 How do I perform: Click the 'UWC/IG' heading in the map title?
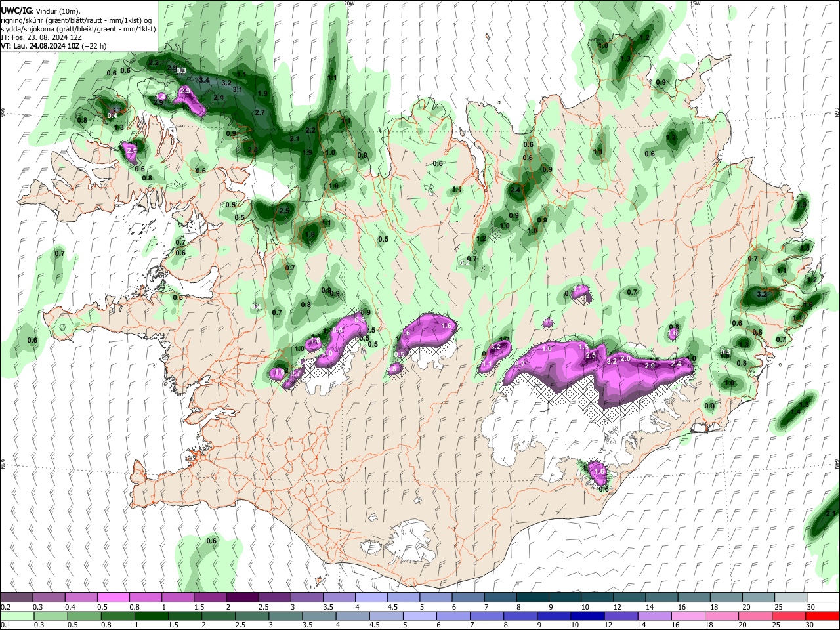point(16,10)
